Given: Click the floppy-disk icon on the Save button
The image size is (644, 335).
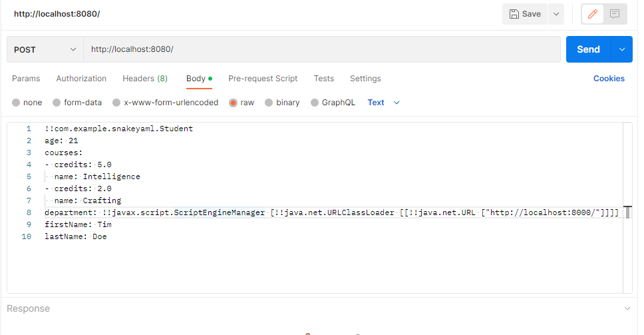Looking at the screenshot, I should 514,14.
